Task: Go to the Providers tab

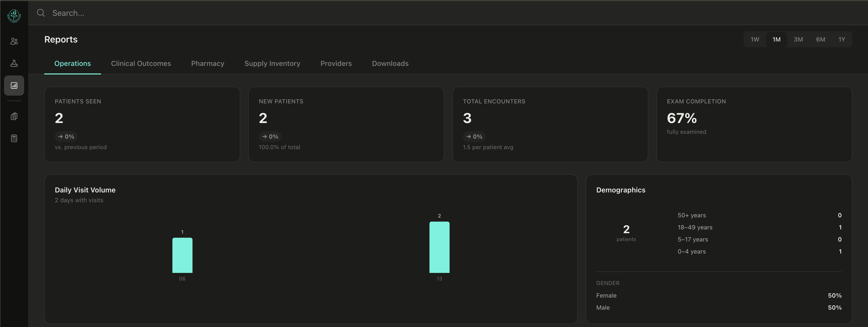Action: click(x=336, y=63)
